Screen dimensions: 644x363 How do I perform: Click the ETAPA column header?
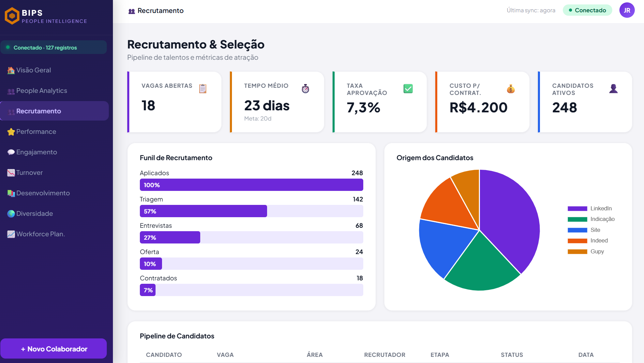click(440, 355)
